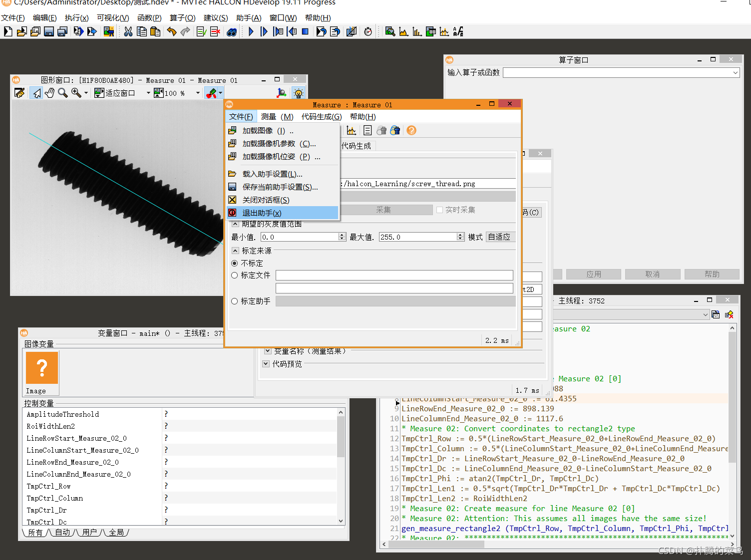Screen dimensions: 751x560
Task: Open the 适应窗口 dropdown arrow
Action: (x=148, y=93)
